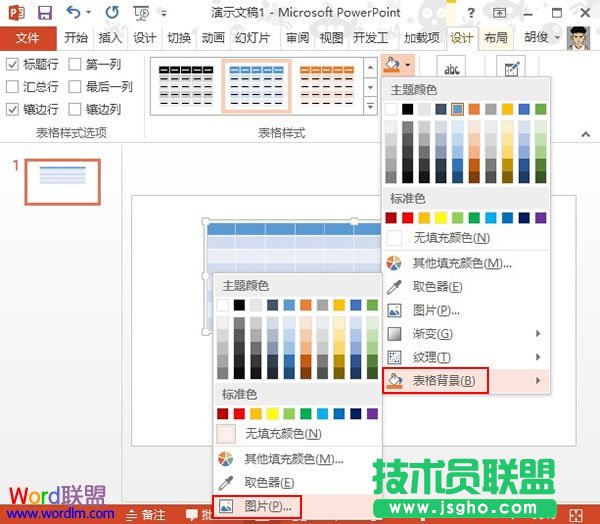Open the 文件 tab
The height and width of the screenshot is (524, 600).
[x=28, y=38]
